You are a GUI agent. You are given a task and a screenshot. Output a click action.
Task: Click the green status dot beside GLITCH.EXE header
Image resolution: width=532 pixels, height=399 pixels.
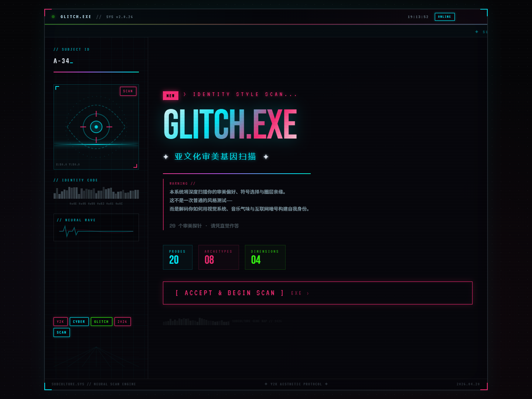53,17
